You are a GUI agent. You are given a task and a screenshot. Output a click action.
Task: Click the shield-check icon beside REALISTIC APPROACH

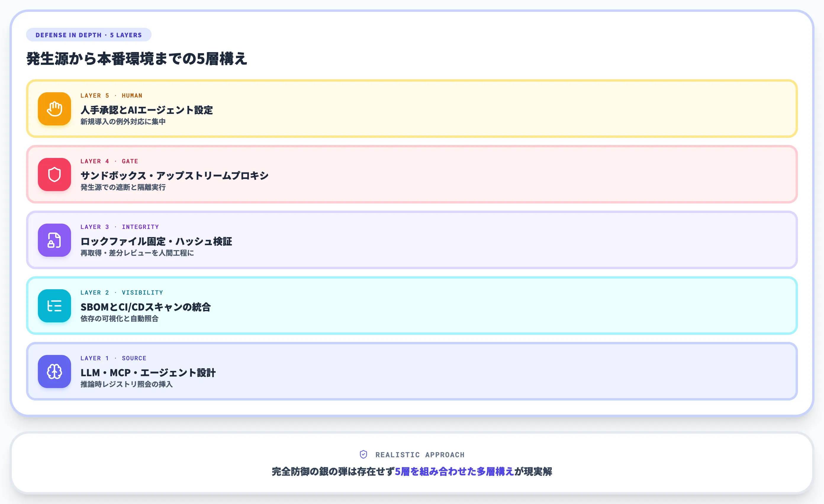coord(363,455)
